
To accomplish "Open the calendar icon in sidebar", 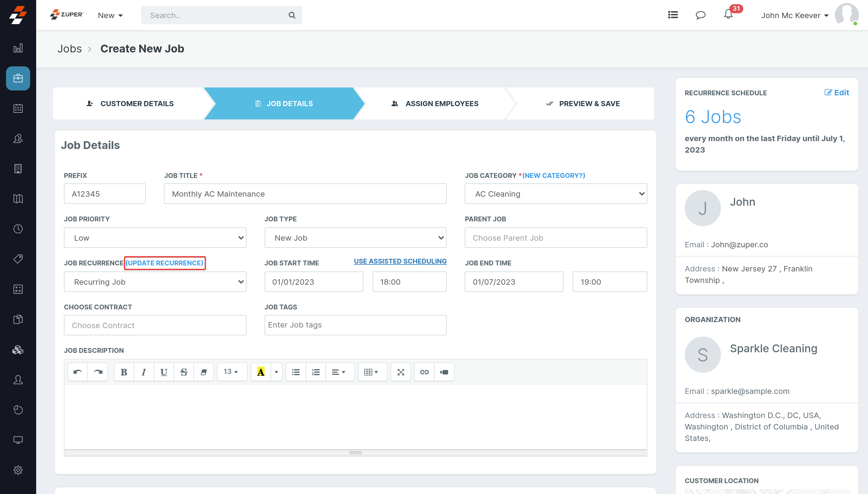I will pyautogui.click(x=18, y=109).
